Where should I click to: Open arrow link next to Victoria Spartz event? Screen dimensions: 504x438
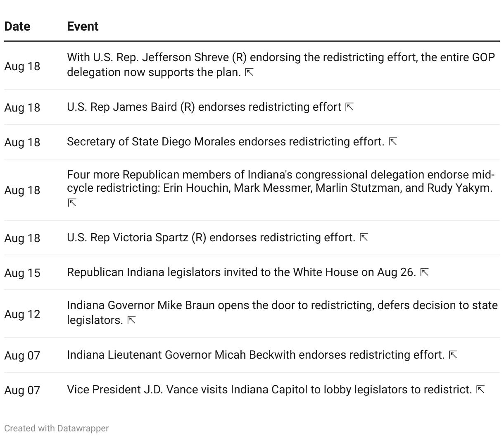click(x=364, y=238)
